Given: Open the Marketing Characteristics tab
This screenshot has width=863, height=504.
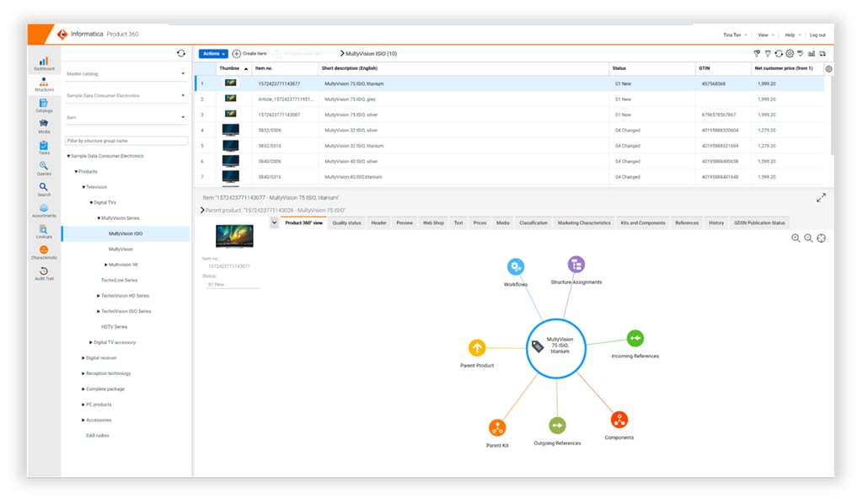Looking at the screenshot, I should coord(583,223).
